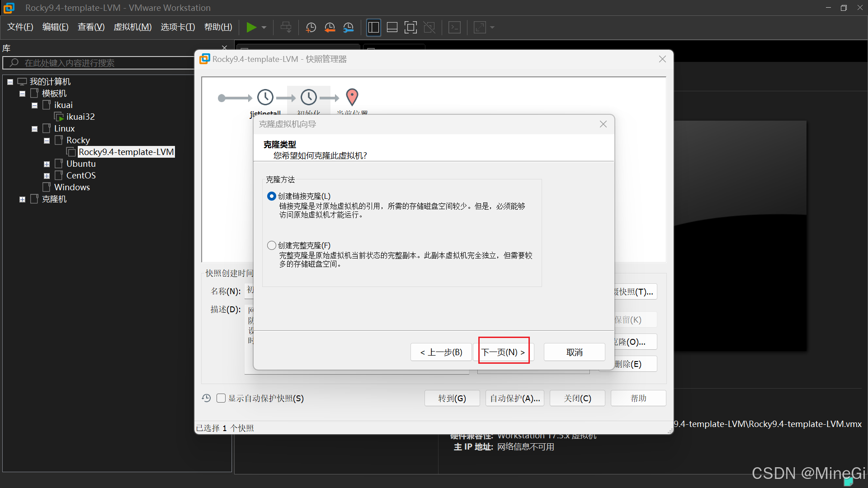Enter full screen mode icon

[x=410, y=28]
